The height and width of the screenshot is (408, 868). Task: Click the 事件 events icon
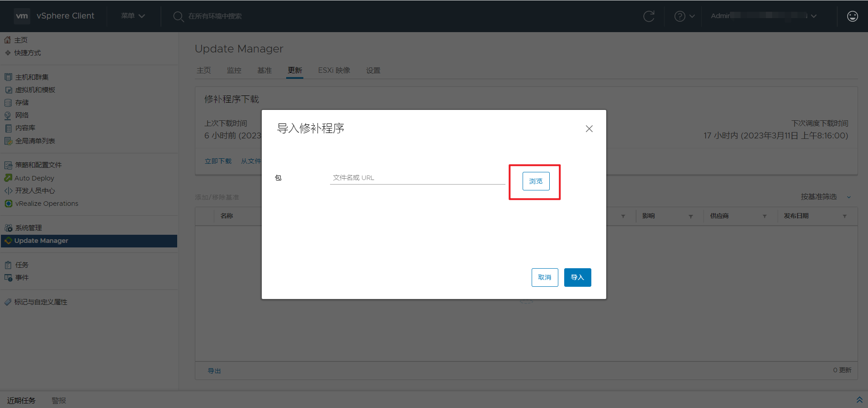8,278
